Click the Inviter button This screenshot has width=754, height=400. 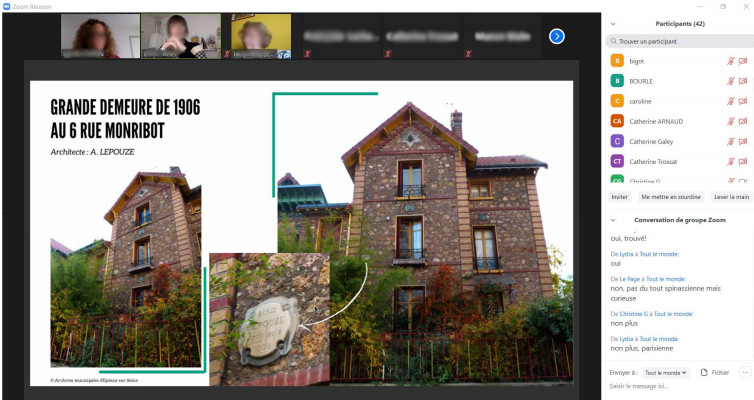619,197
